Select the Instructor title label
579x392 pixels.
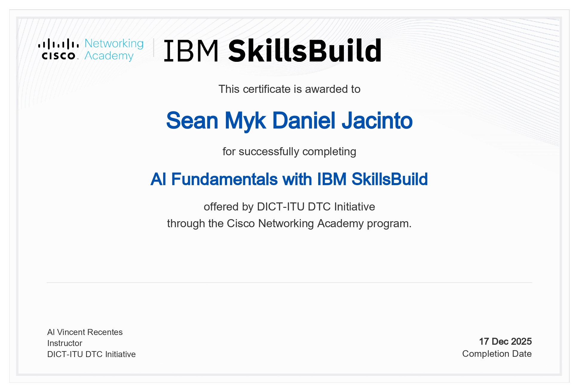tap(64, 343)
